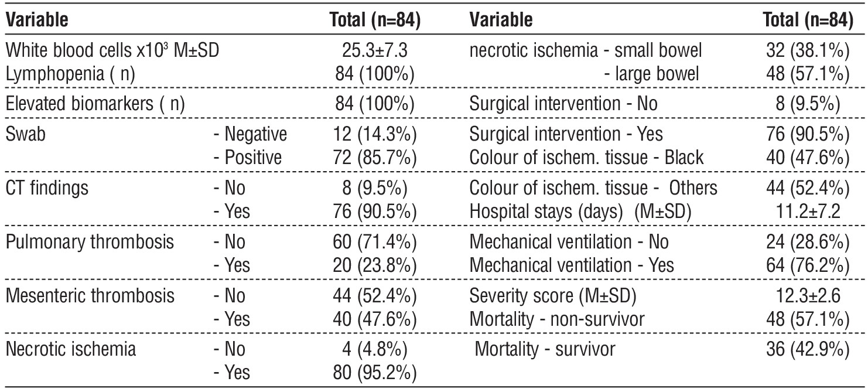
Task: Click the left Variable column header
Action: coord(37,20)
